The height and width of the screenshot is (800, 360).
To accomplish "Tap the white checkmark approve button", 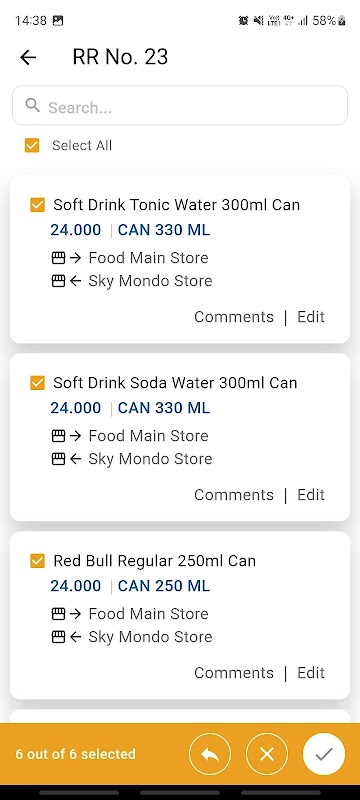I will point(324,754).
